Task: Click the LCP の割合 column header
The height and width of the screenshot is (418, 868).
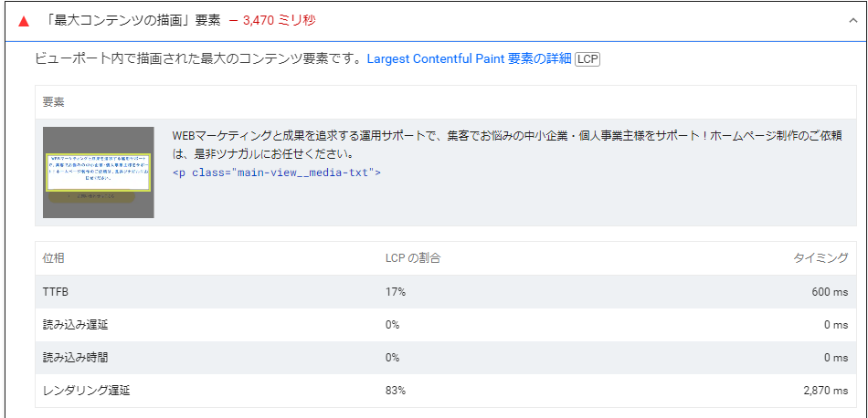Action: [413, 258]
